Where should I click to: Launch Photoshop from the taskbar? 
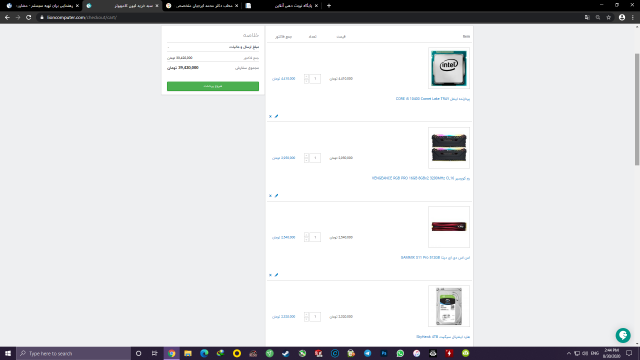click(384, 353)
